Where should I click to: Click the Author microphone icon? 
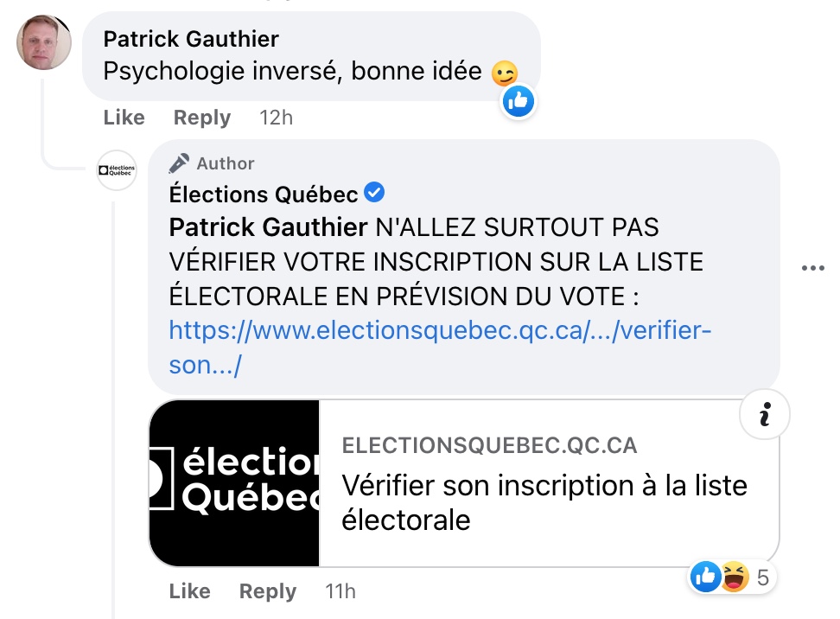coord(179,163)
